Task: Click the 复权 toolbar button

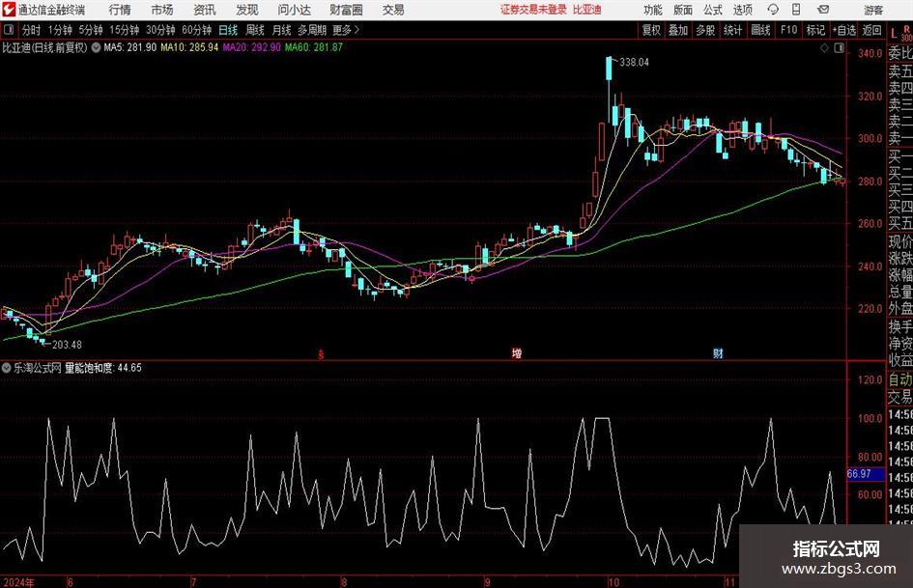Action: tap(651, 30)
